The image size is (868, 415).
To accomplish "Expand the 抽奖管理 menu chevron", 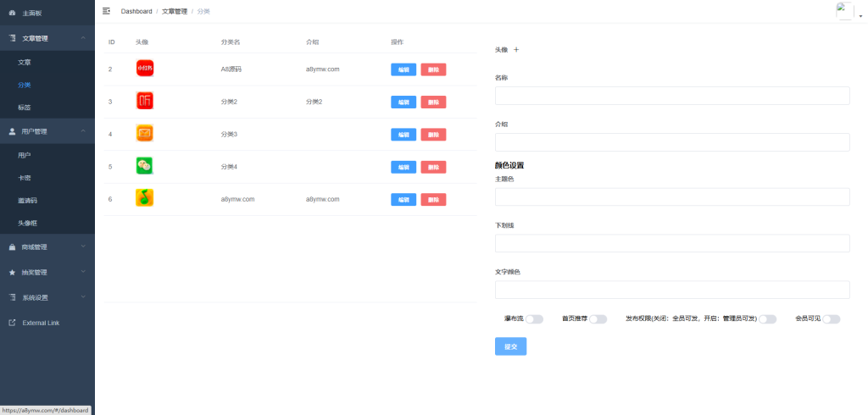I will [x=83, y=272].
